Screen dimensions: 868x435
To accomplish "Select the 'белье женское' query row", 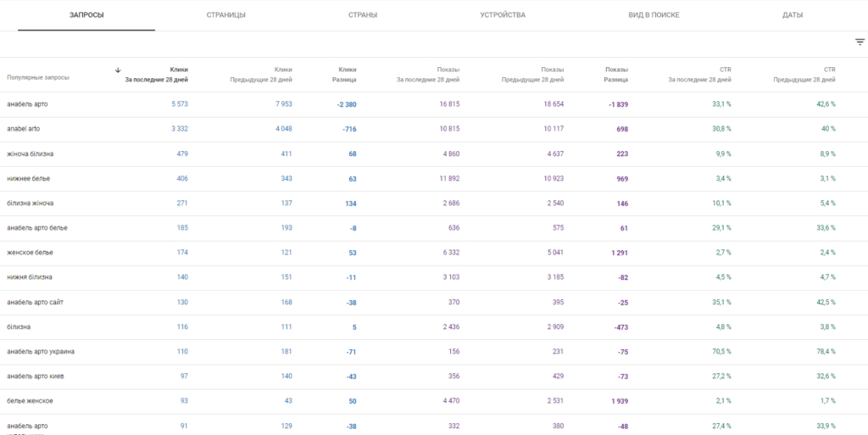I will 31,401.
